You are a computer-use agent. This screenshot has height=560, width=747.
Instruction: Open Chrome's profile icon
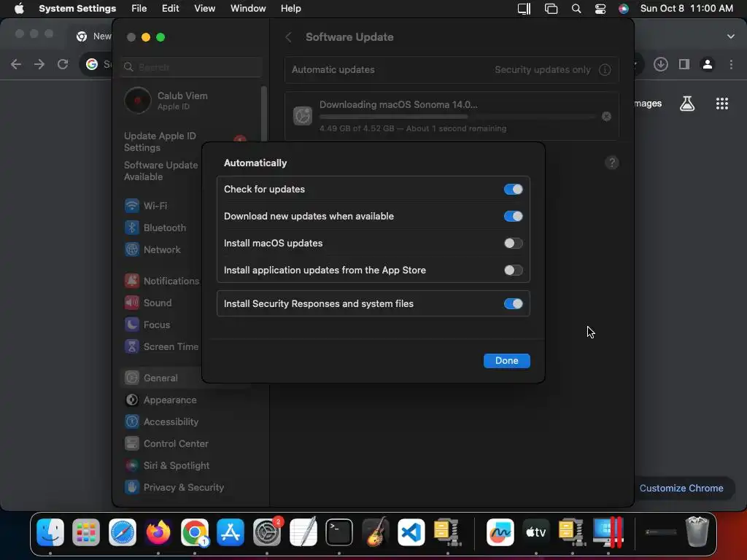(x=708, y=64)
